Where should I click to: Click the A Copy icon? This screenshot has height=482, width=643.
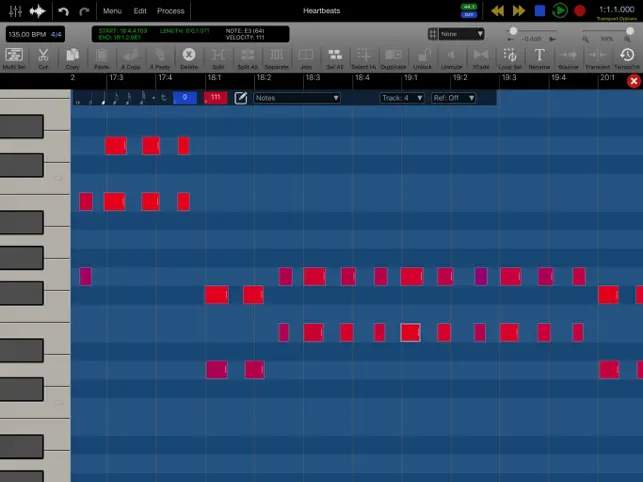coord(130,58)
